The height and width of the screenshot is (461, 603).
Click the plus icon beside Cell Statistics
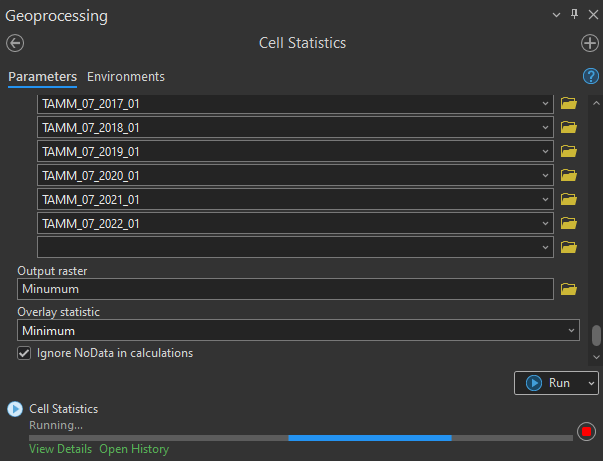[x=590, y=43]
